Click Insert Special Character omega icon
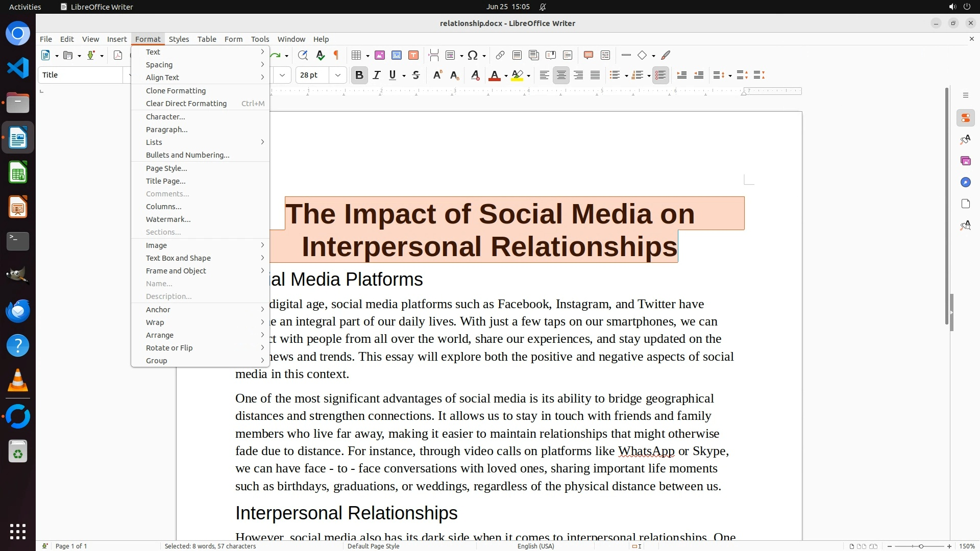Viewport: 980px width, 551px height. pyautogui.click(x=473, y=55)
